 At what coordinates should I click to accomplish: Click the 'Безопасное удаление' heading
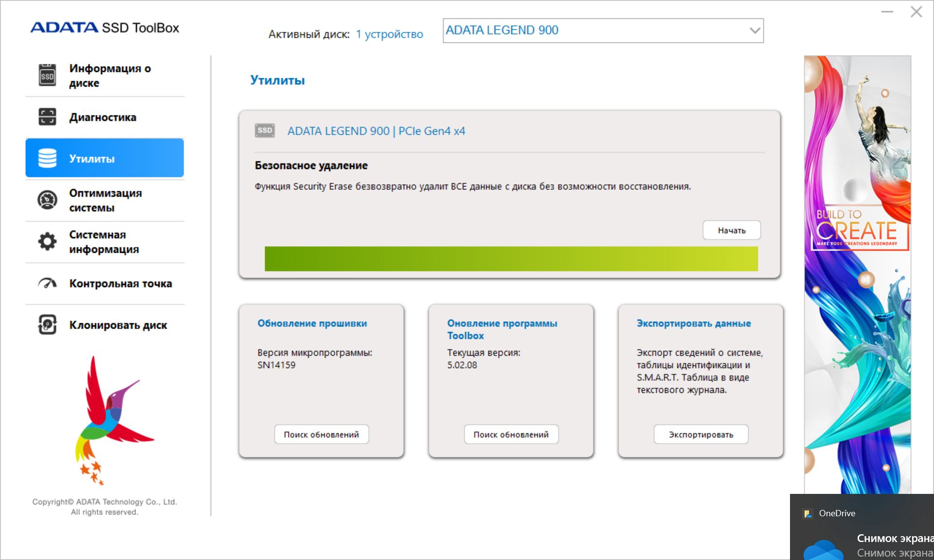point(311,165)
